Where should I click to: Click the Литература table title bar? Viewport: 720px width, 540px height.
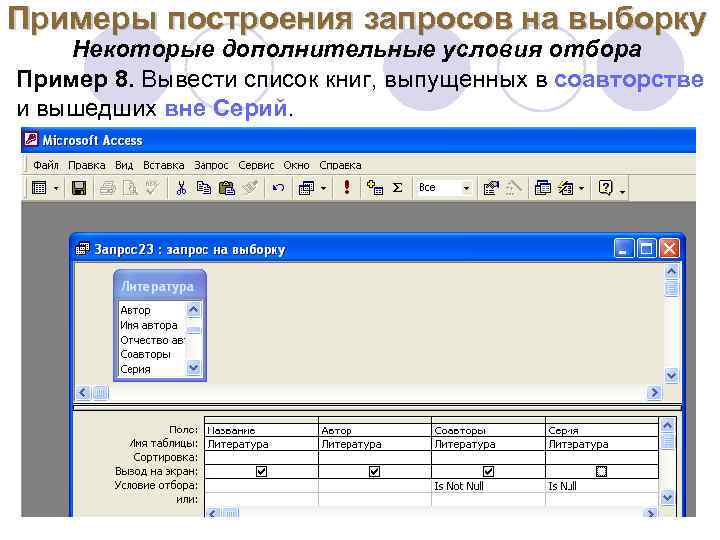[159, 287]
